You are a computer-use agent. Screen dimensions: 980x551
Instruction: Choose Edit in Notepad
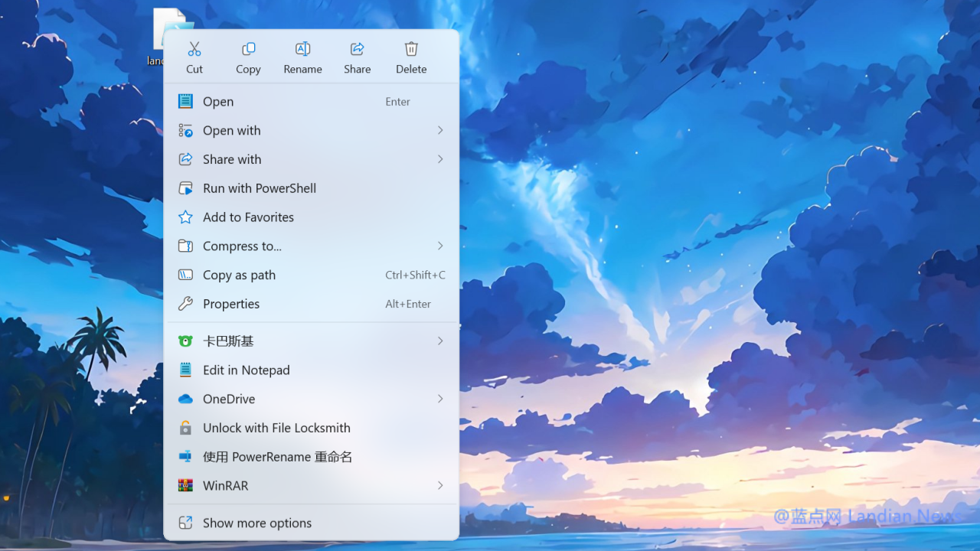click(246, 370)
